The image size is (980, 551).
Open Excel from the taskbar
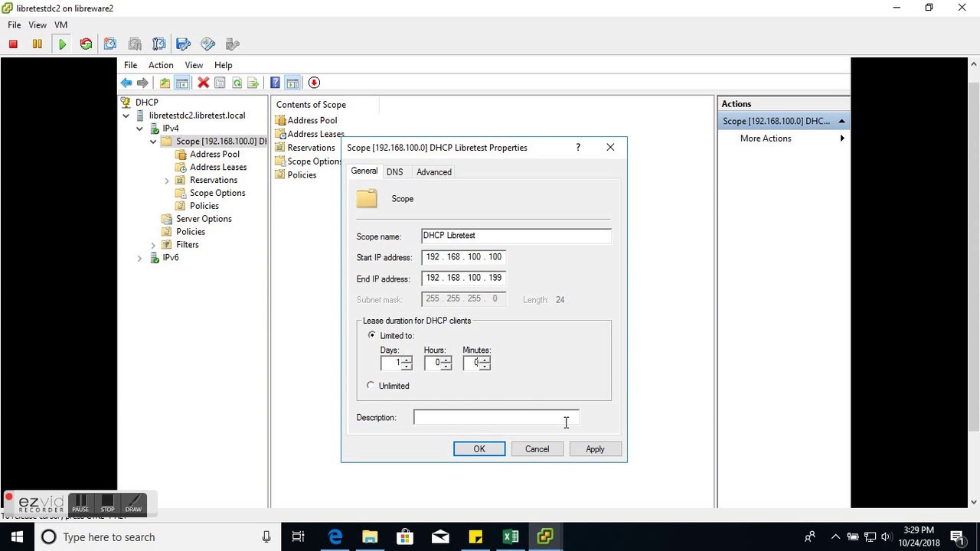pyautogui.click(x=511, y=537)
